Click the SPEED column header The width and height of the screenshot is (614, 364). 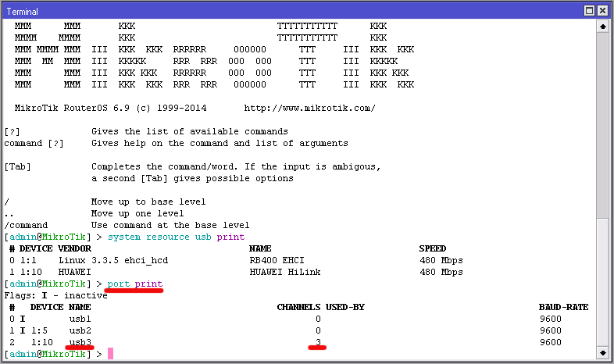tap(432, 248)
